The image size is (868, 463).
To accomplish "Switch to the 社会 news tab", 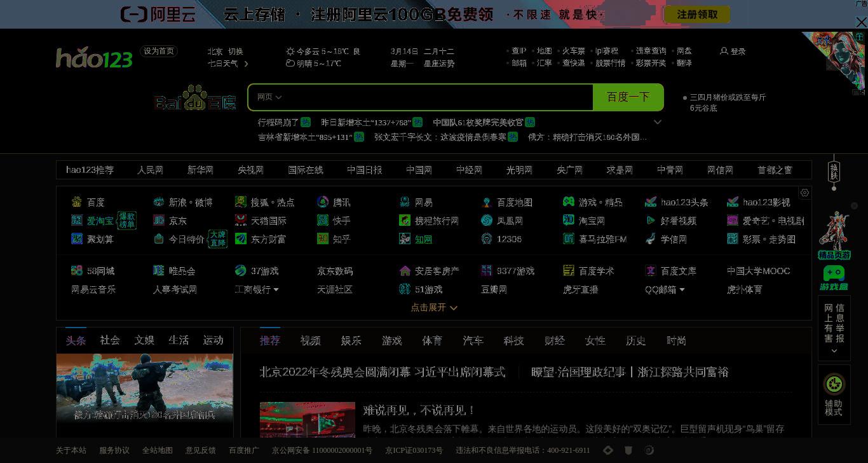I will 110,340.
